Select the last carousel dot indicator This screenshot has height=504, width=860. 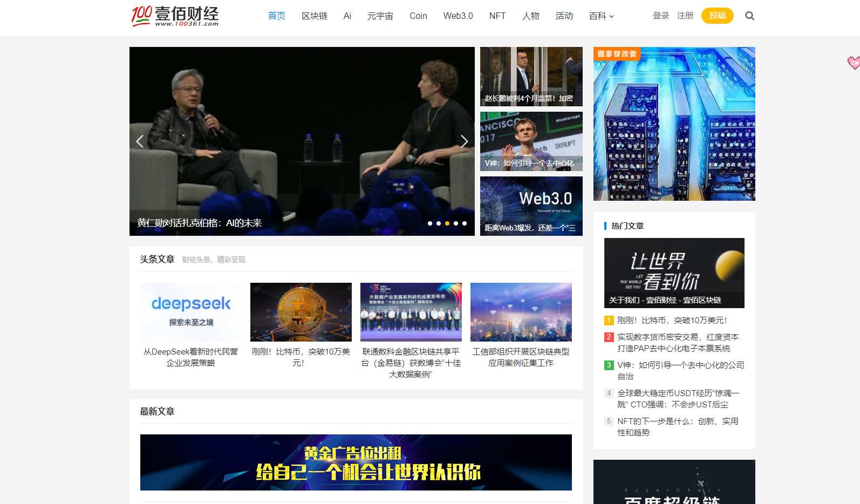[465, 223]
